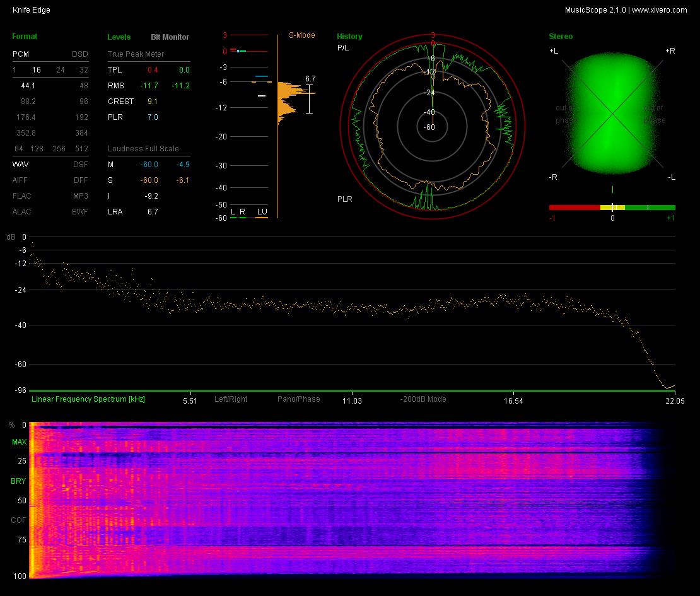Click the Format panel heading
The image size is (700, 596).
click(x=25, y=37)
